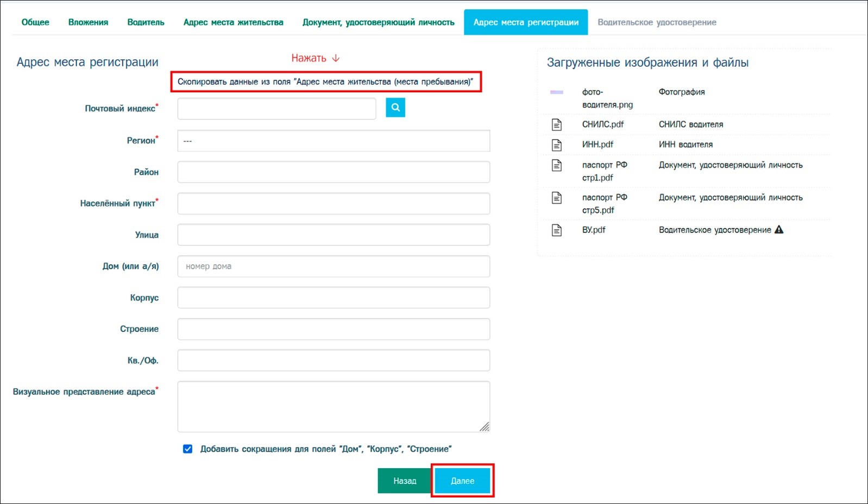This screenshot has width=868, height=504.
Task: Click the фото-водителя.png thumbnail placeholder
Action: coord(557,92)
